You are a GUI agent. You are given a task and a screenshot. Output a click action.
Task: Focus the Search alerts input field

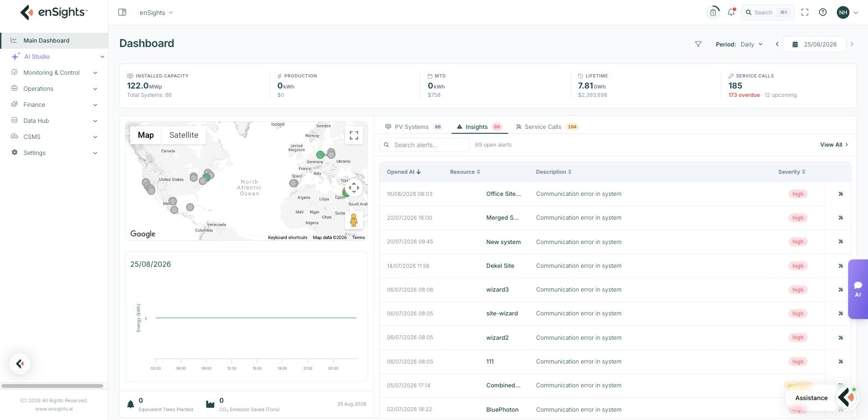pyautogui.click(x=425, y=145)
